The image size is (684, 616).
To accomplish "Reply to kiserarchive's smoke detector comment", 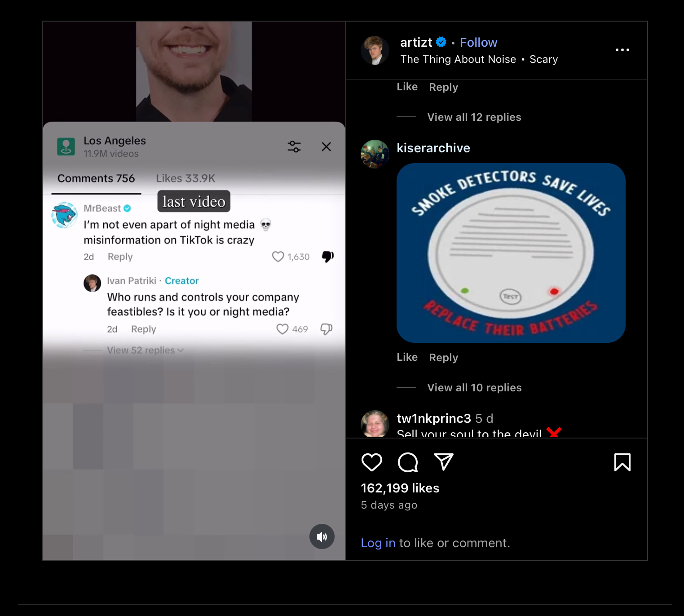I will pos(443,357).
